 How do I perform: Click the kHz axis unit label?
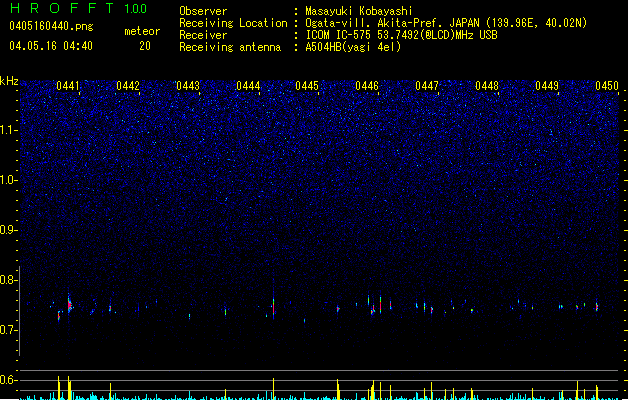tap(9, 81)
